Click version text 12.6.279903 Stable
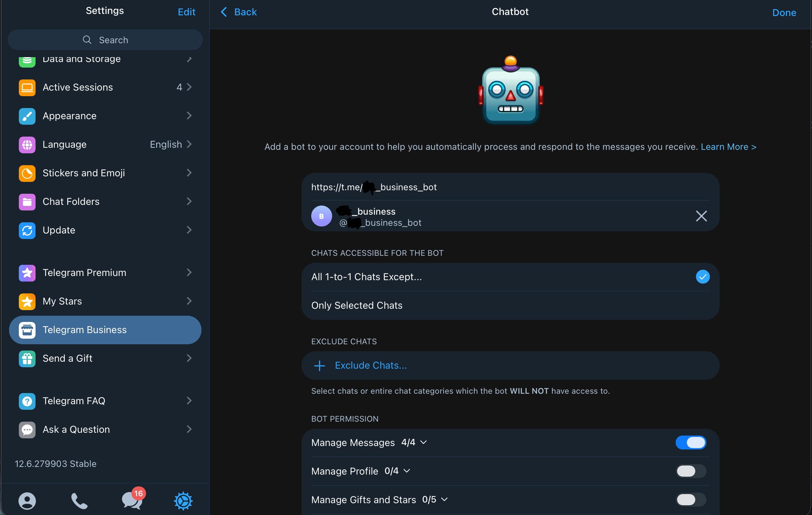This screenshot has height=515, width=812. (x=55, y=464)
